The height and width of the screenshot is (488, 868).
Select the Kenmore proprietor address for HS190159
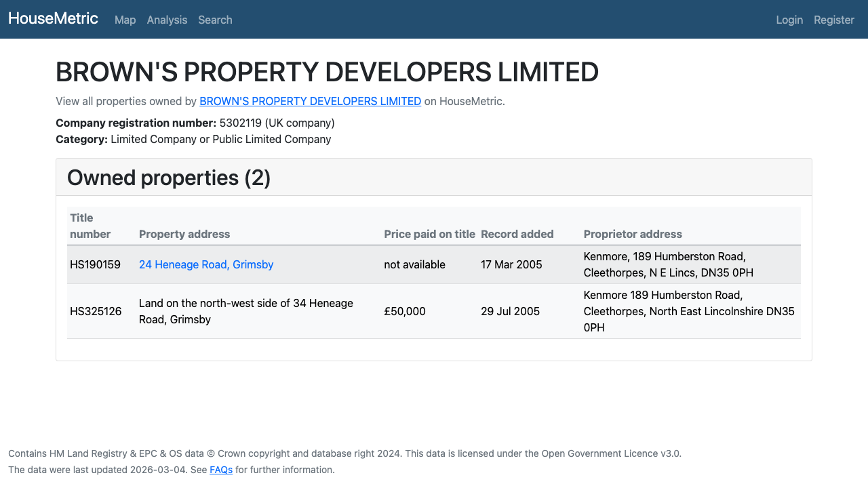tap(668, 264)
